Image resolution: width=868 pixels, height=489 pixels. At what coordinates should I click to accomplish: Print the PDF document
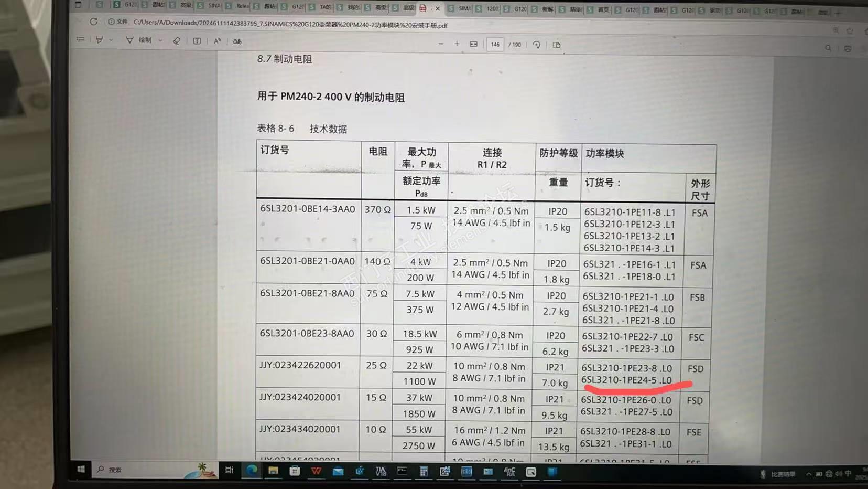(x=848, y=48)
